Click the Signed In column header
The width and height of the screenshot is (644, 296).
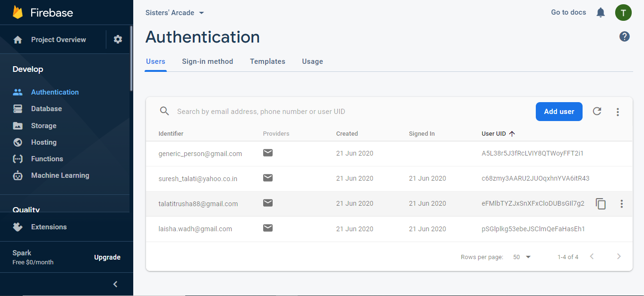(x=421, y=134)
